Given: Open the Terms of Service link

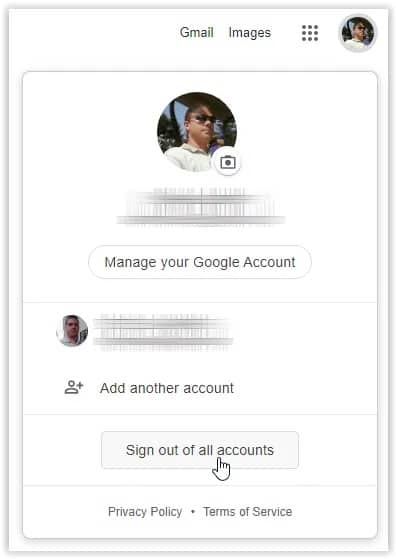Looking at the screenshot, I should pyautogui.click(x=247, y=512).
